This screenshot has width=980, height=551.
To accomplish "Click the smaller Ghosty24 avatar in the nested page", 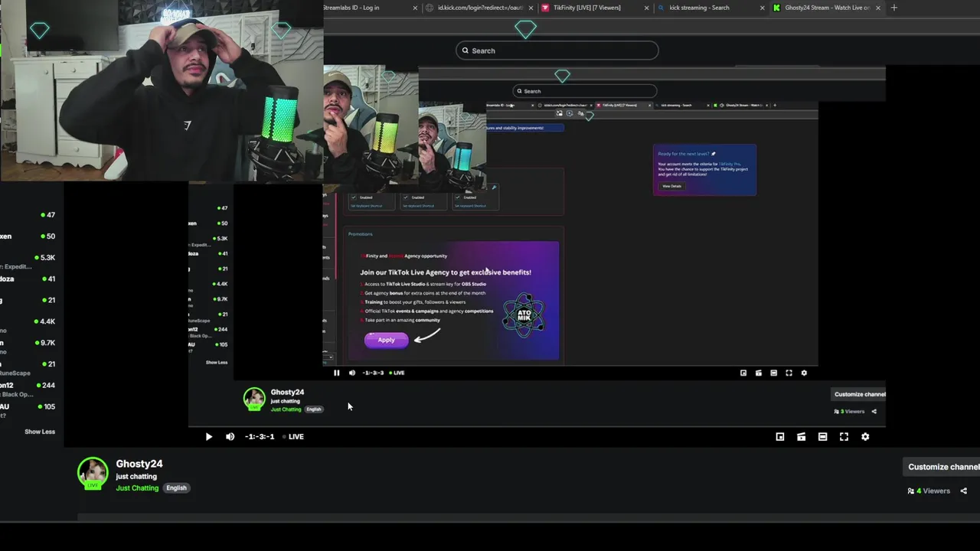I will click(254, 399).
